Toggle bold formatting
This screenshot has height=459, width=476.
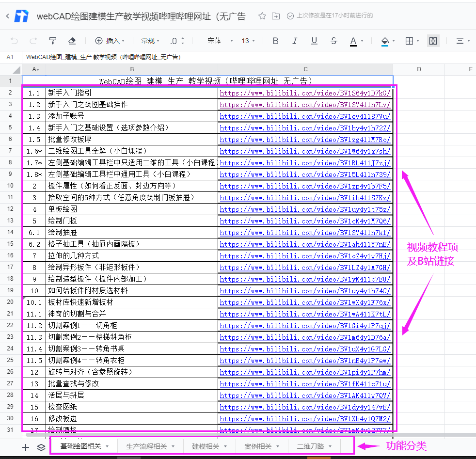pos(275,41)
